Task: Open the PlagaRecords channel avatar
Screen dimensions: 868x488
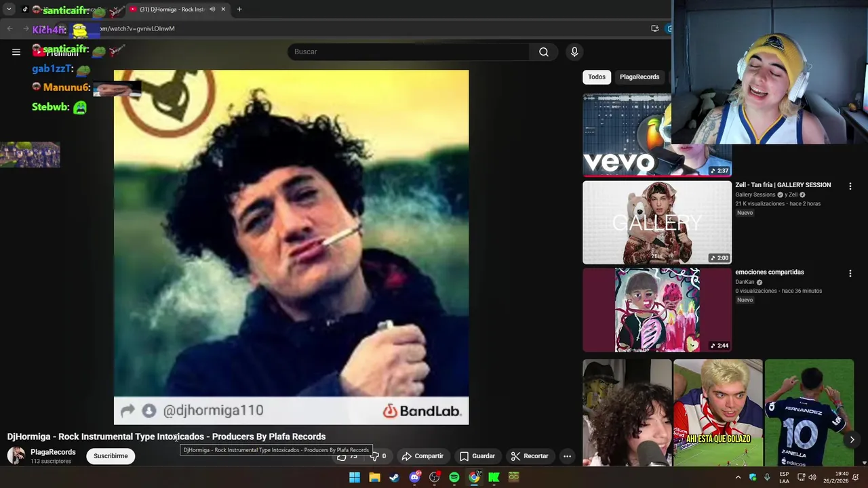Action: click(x=16, y=456)
